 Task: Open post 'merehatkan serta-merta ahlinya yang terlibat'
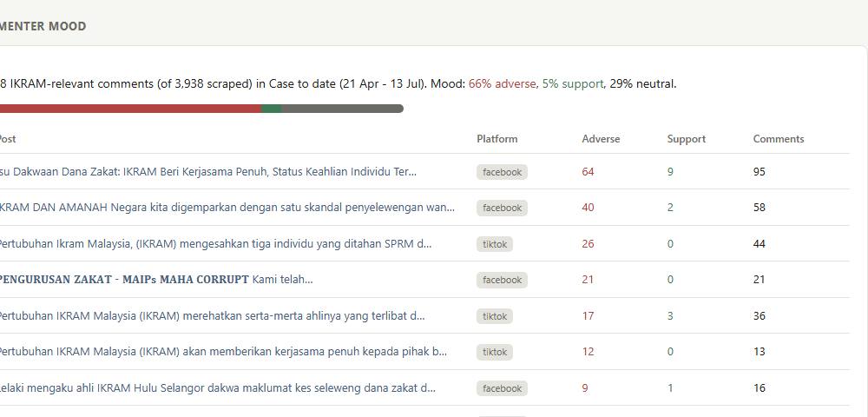pyautogui.click(x=212, y=315)
